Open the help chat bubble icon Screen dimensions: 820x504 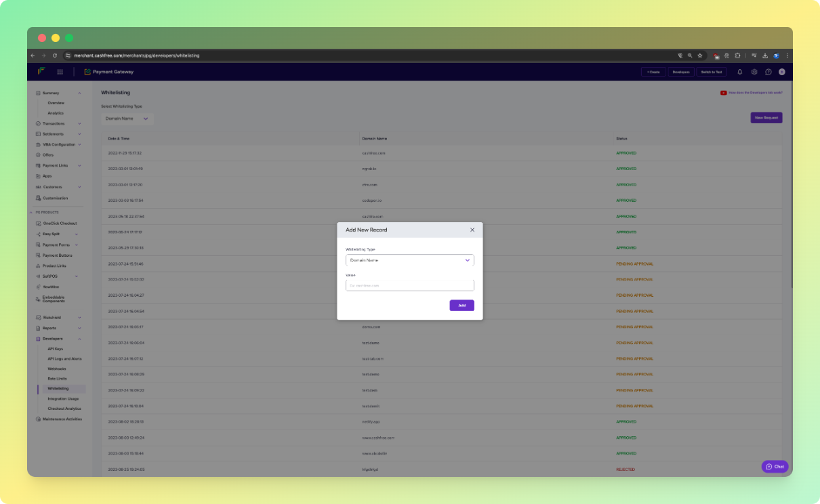[x=768, y=72]
